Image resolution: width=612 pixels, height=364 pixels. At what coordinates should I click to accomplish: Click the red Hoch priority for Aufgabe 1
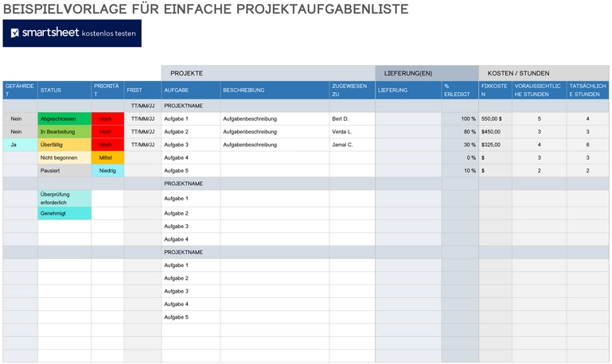point(107,119)
